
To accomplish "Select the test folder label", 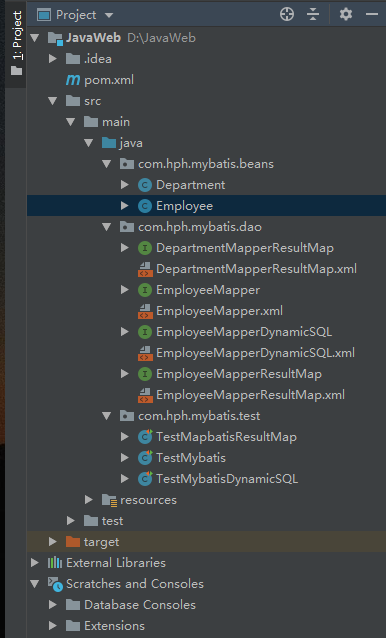I will click(x=112, y=521).
